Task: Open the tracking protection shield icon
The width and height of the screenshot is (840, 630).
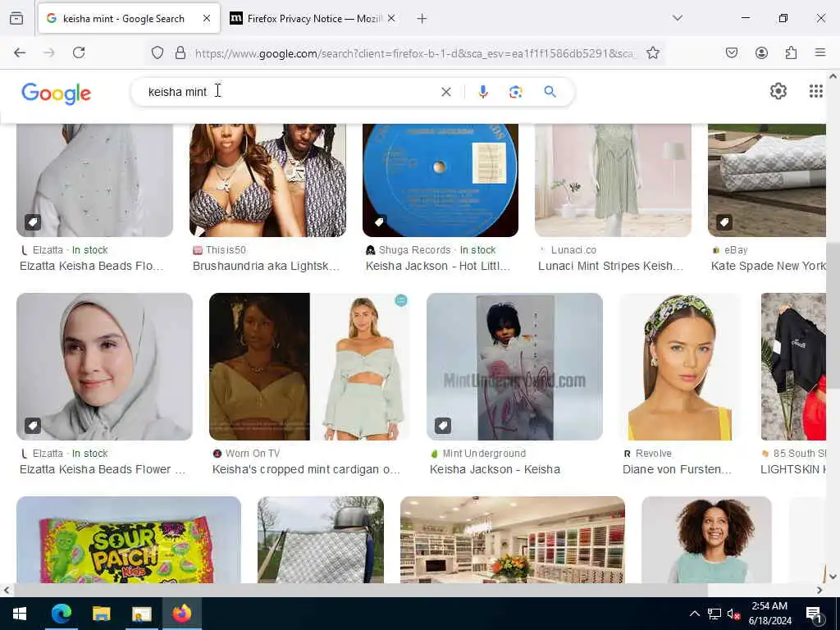Action: pyautogui.click(x=157, y=52)
